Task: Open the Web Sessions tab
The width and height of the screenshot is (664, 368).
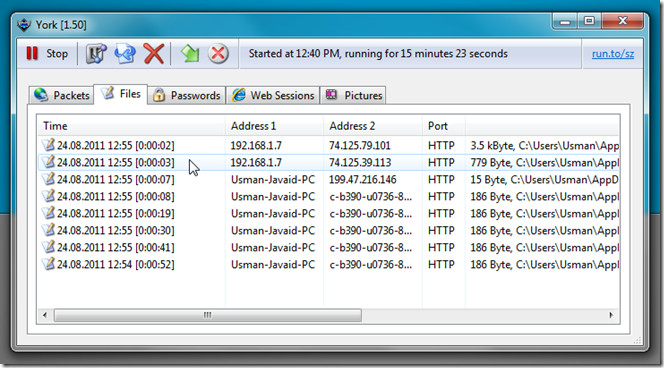Action: coord(273,95)
